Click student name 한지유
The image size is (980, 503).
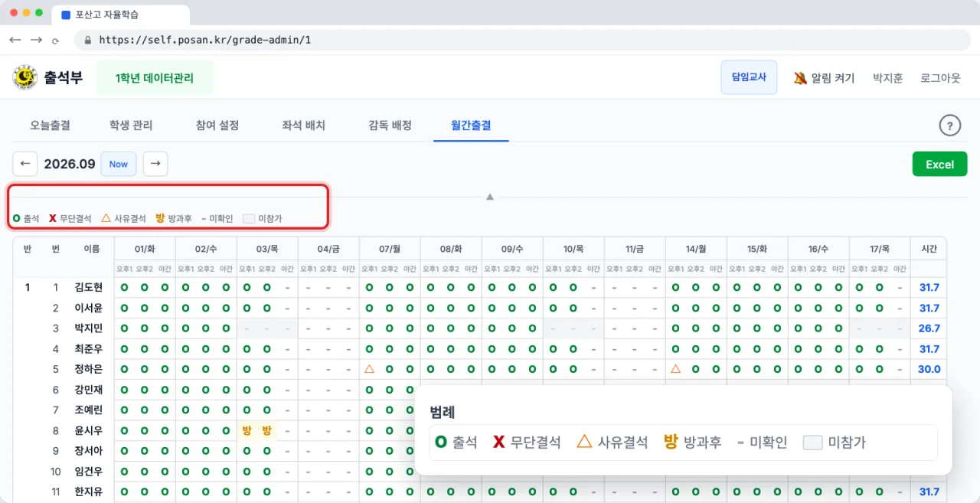(x=89, y=492)
